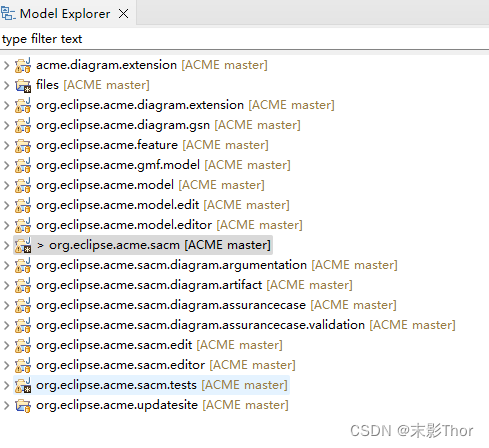Image resolution: width=489 pixels, height=448 pixels.
Task: Select the files project label
Action: pos(93,85)
